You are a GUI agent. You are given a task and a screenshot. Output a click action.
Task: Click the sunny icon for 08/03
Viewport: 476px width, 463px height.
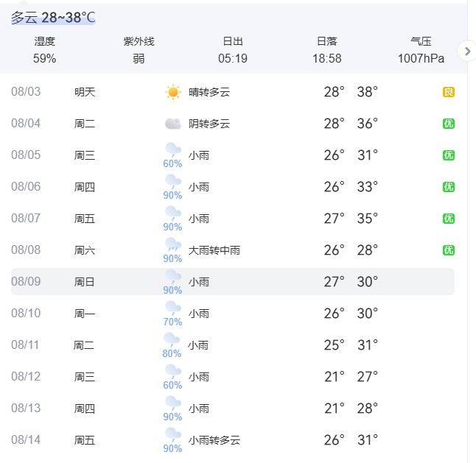click(x=173, y=92)
